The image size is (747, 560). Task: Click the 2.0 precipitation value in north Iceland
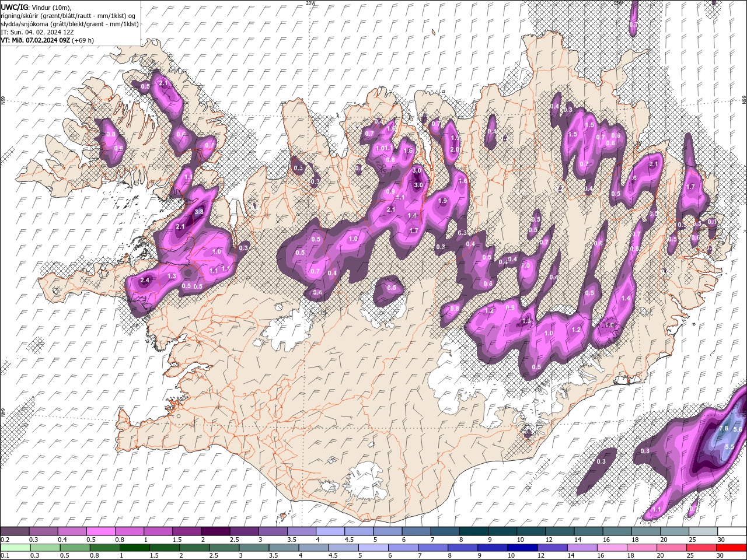[455, 149]
